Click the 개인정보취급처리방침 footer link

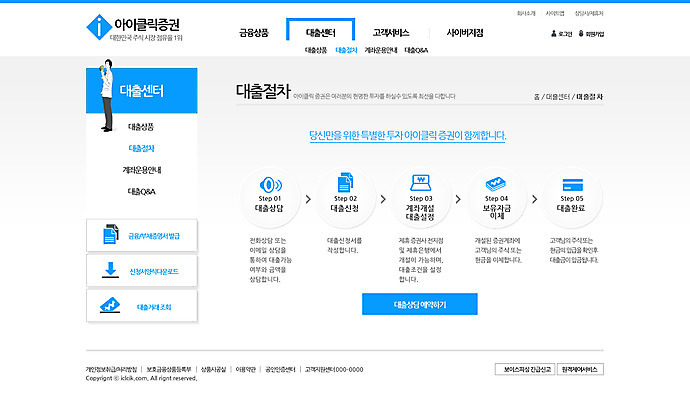coord(111,370)
